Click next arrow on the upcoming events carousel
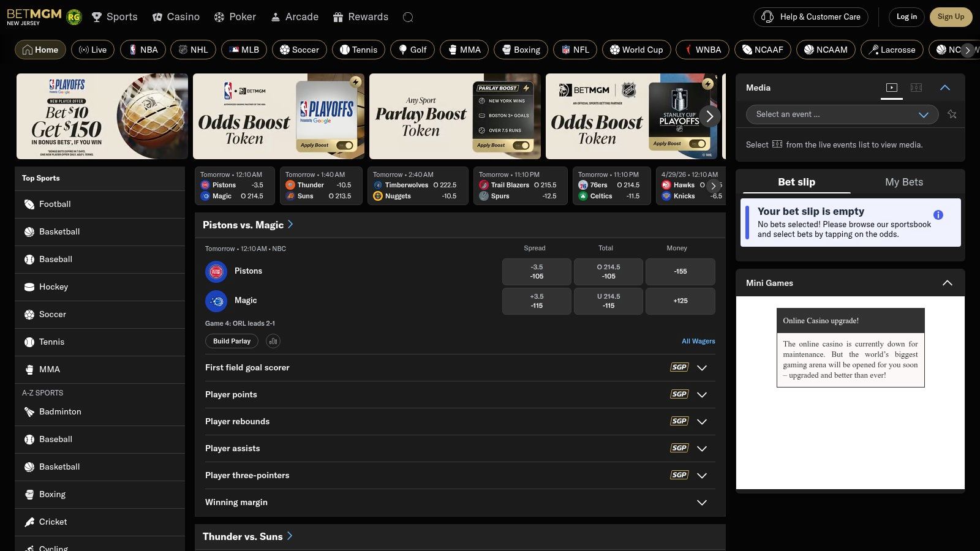980x551 pixels. [713, 186]
